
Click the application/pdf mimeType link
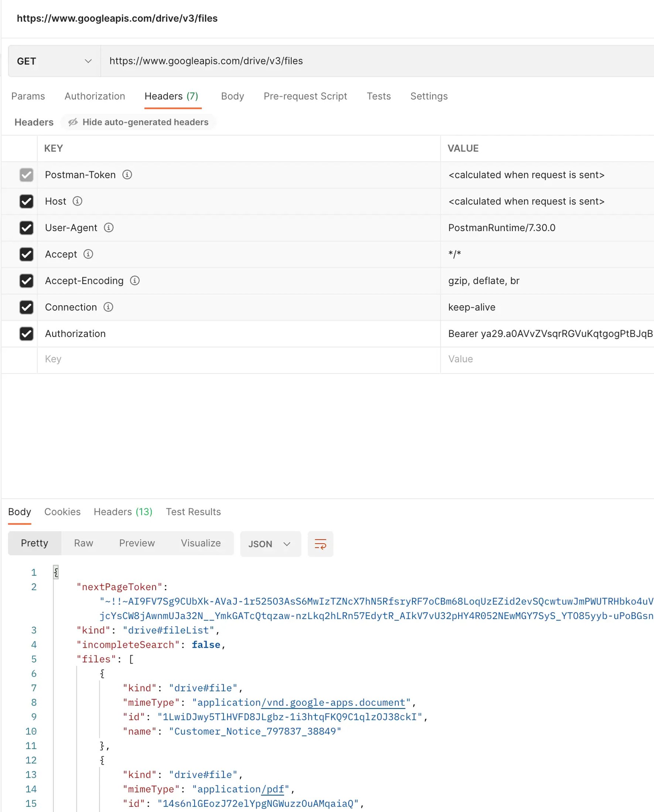tap(273, 789)
